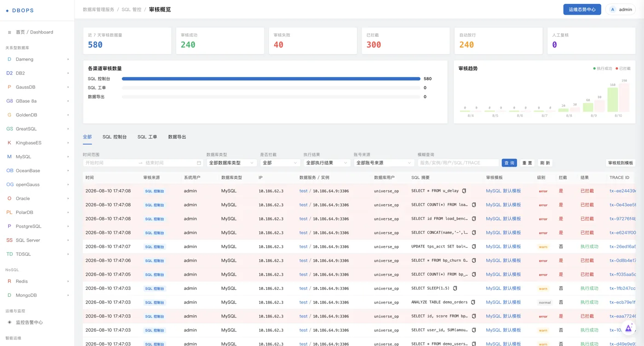This screenshot has height=346, width=644.
Task: Click the 8/10 已拦截 bar showing 190
Action: (624, 98)
